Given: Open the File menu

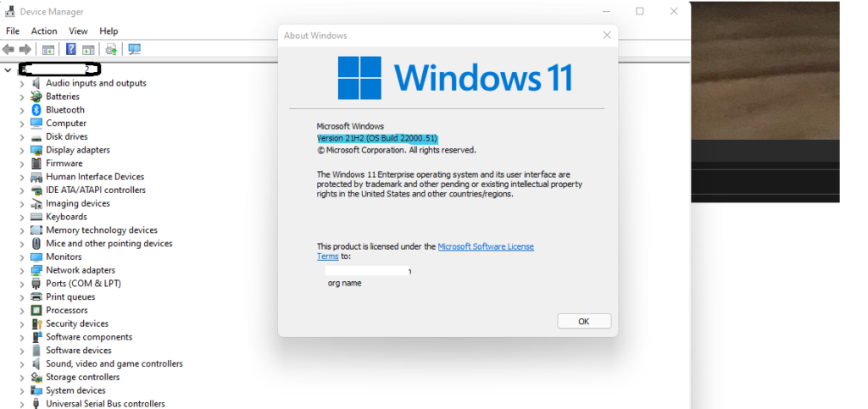Looking at the screenshot, I should [12, 31].
